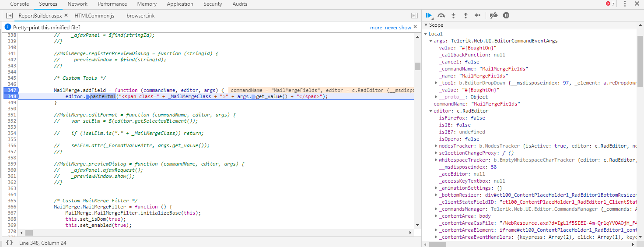Click the blue info icon in the pretty-print bar
Screen dimensions: 644x247
click(7, 27)
